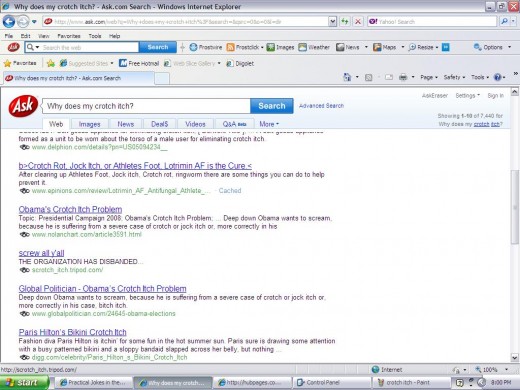The image size is (520, 390).
Task: Open the Favorites menu
Action: click(69, 36)
